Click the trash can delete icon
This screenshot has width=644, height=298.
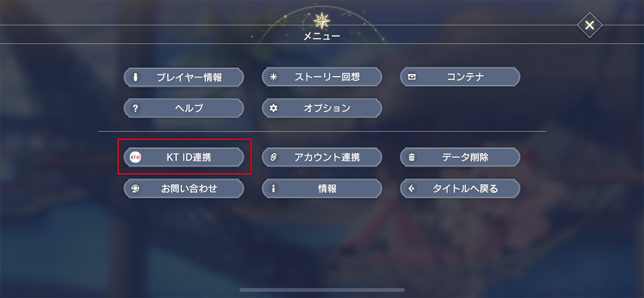click(412, 157)
